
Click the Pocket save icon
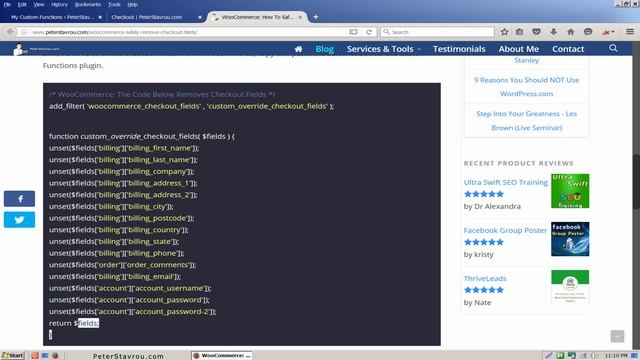tap(536, 32)
